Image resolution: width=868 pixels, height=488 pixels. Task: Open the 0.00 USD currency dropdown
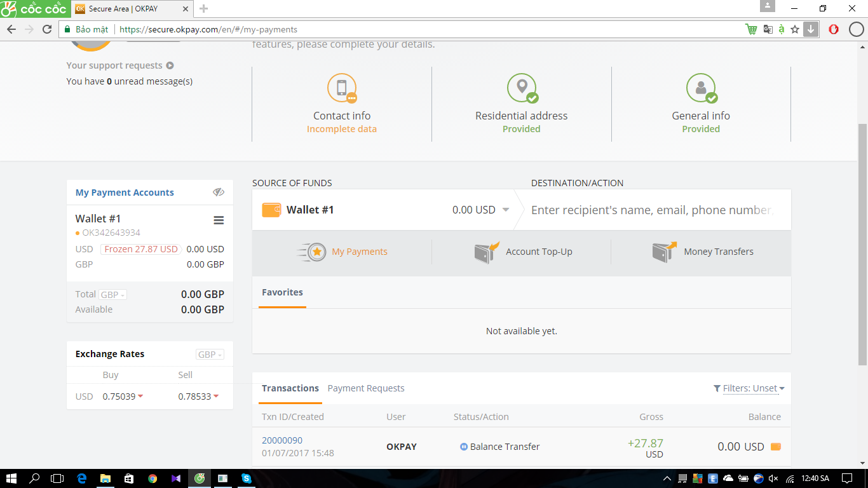[506, 210]
